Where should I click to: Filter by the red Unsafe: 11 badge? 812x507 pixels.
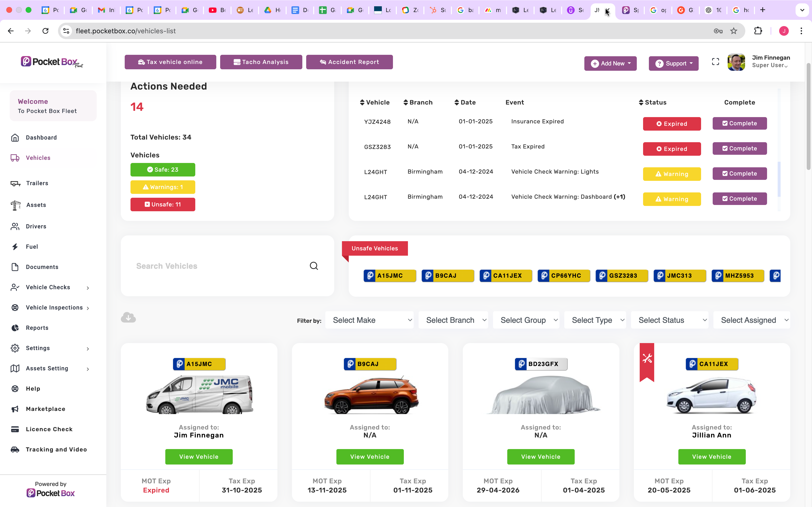[x=163, y=204]
